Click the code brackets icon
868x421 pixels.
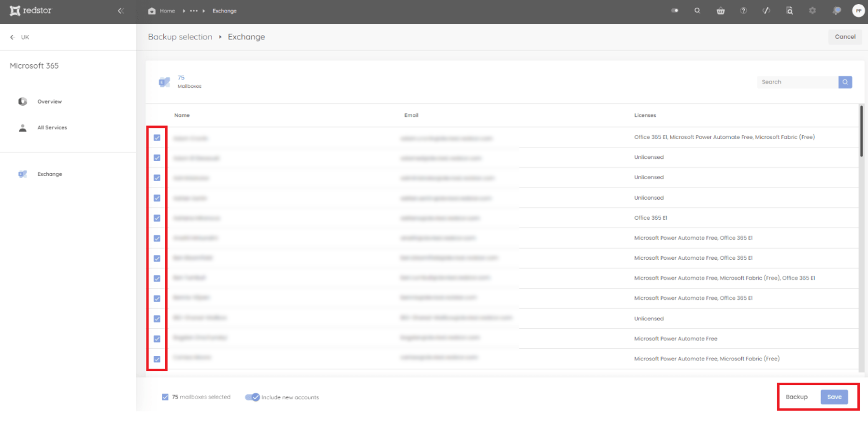pos(767,11)
